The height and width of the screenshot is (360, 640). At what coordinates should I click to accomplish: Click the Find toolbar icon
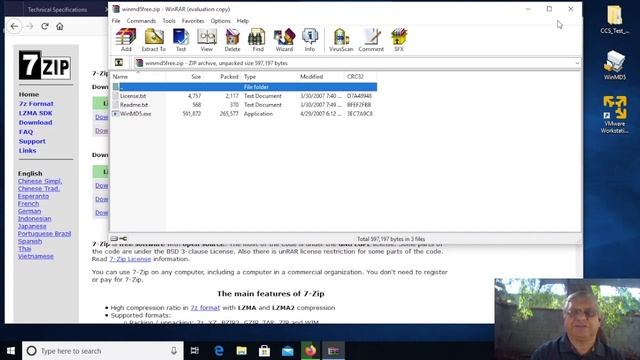coord(258,40)
